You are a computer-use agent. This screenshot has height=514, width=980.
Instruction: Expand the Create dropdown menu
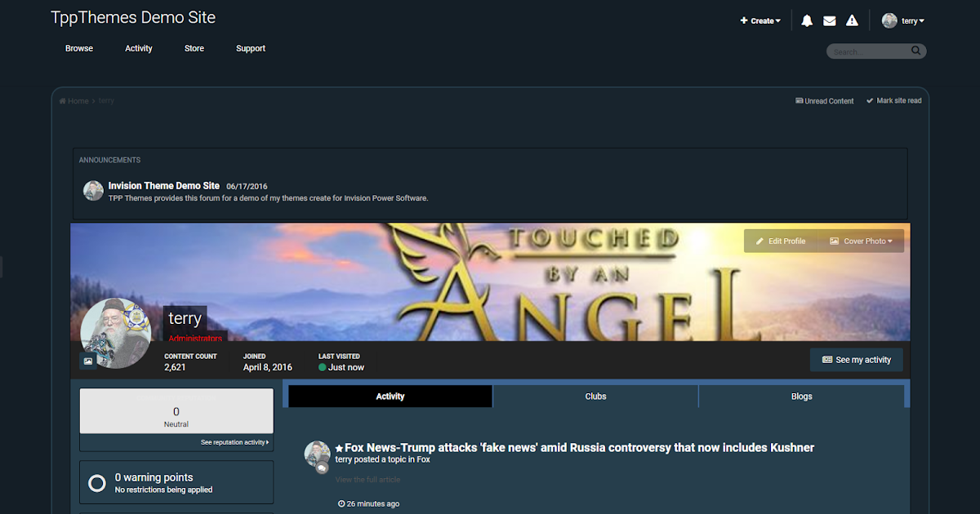[760, 21]
